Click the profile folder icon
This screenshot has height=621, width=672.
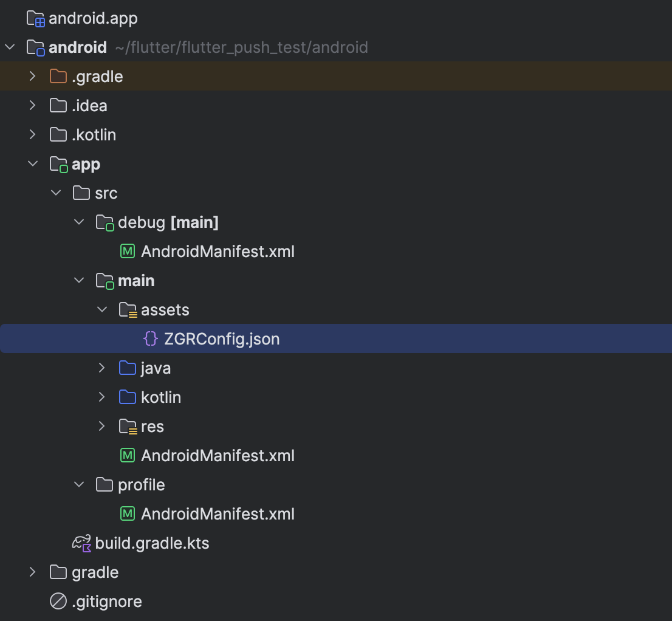tap(105, 484)
